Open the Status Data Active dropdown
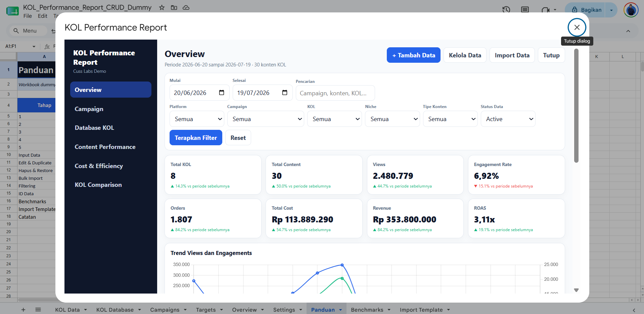 pyautogui.click(x=508, y=119)
